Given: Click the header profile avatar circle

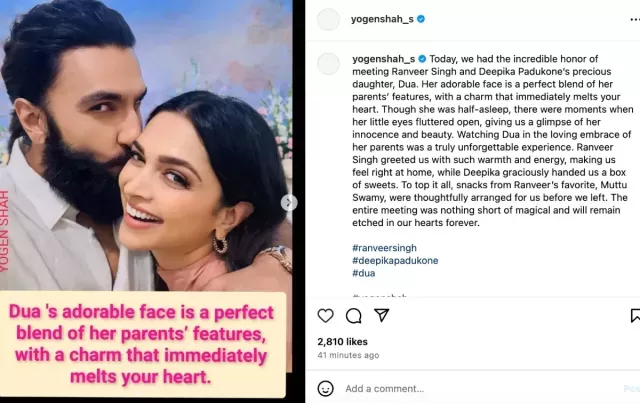Looking at the screenshot, I should click(328, 19).
